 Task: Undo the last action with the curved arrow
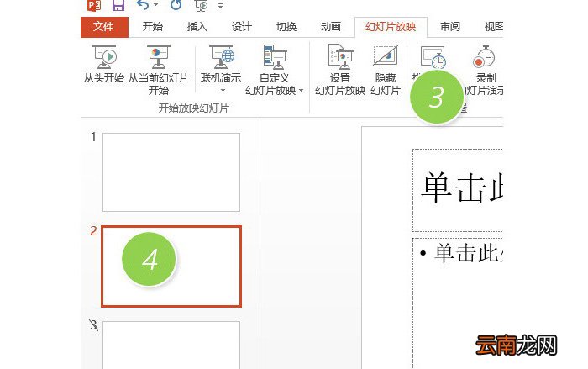coord(143,4)
